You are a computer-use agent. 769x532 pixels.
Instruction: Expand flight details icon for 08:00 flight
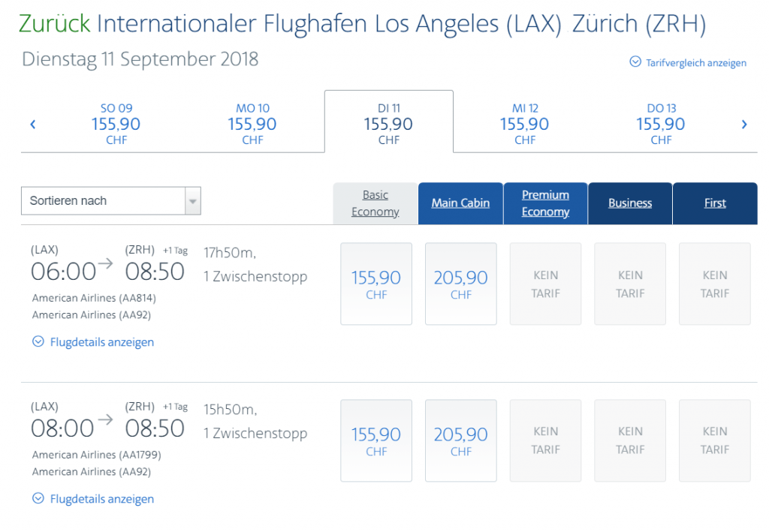coord(38,499)
